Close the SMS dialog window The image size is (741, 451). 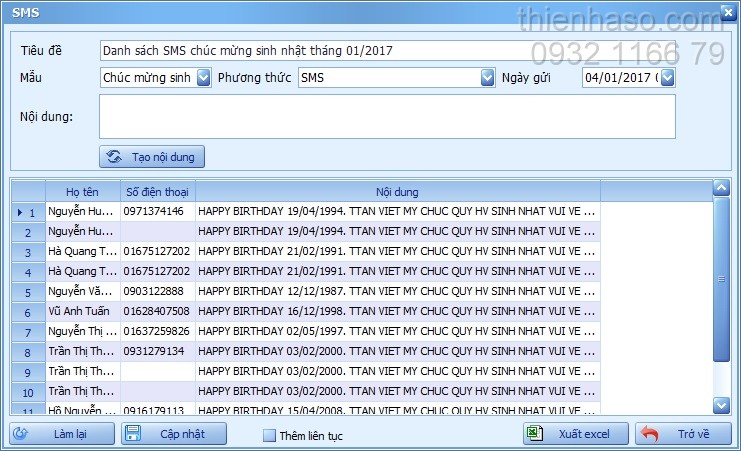(728, 13)
